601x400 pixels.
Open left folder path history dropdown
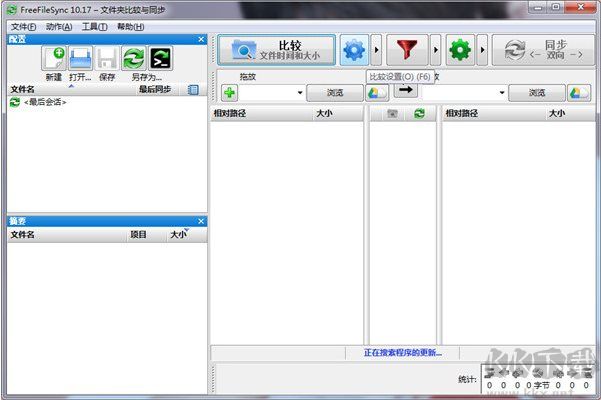click(300, 93)
